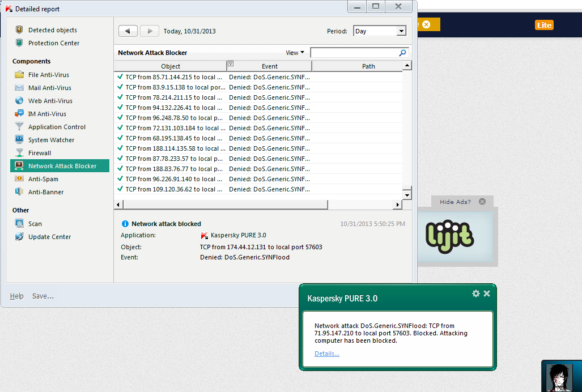Open the Help link
582x392 pixels.
pos(16,296)
